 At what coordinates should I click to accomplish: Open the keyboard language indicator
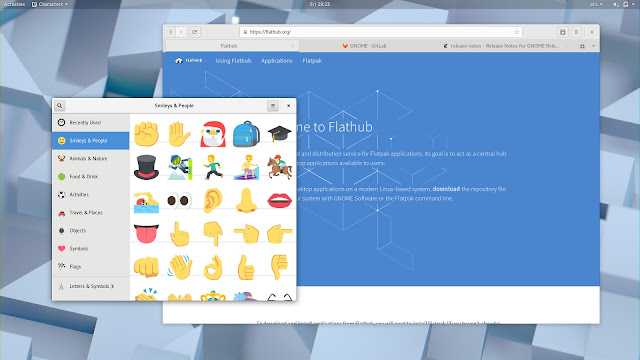pos(596,4)
